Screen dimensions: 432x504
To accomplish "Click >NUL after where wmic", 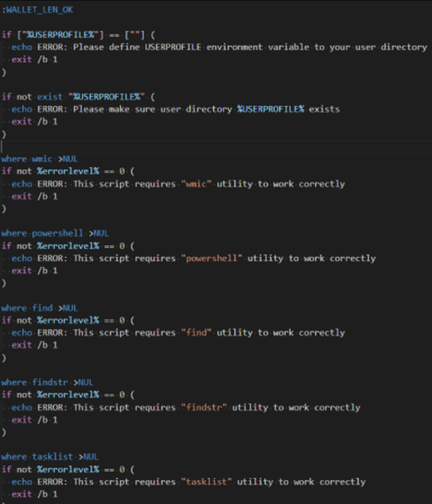I will pos(68,159).
